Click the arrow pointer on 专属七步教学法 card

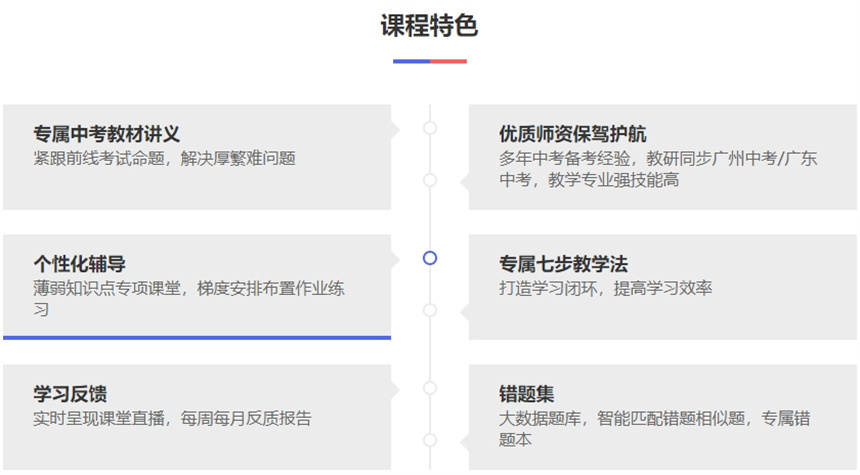(x=463, y=311)
